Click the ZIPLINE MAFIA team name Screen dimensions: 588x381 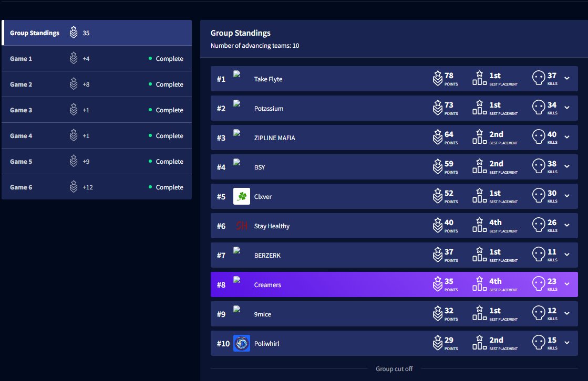pyautogui.click(x=274, y=138)
